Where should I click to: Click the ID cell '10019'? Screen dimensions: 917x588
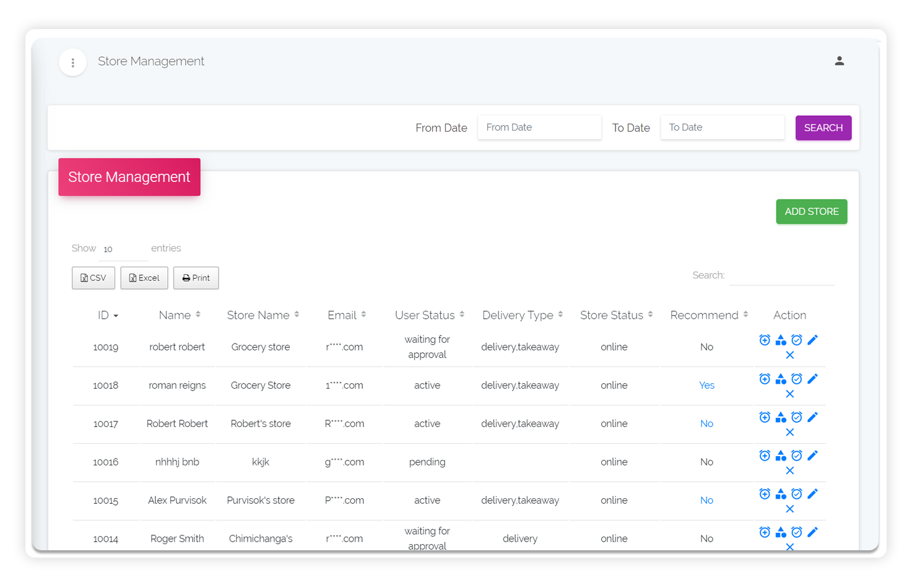coord(105,347)
